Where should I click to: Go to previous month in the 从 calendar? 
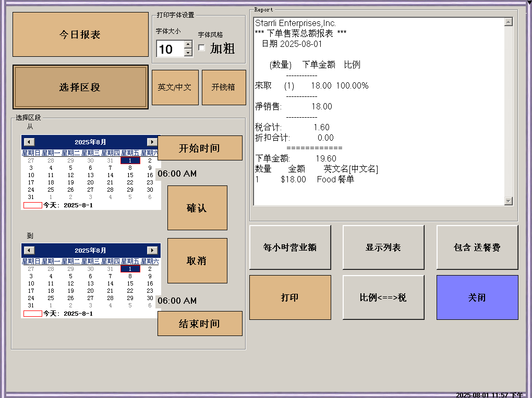(x=29, y=142)
